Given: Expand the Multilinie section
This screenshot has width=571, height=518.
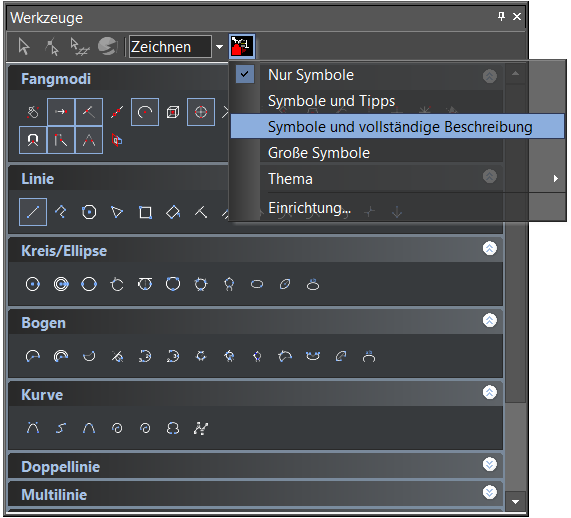Looking at the screenshot, I should coord(489,492).
